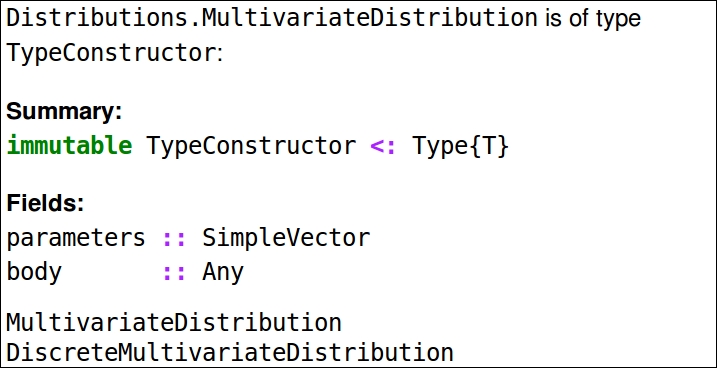Image resolution: width=717 pixels, height=368 pixels.
Task: Click TypeConstructor in the Summary line
Action: tap(251, 146)
